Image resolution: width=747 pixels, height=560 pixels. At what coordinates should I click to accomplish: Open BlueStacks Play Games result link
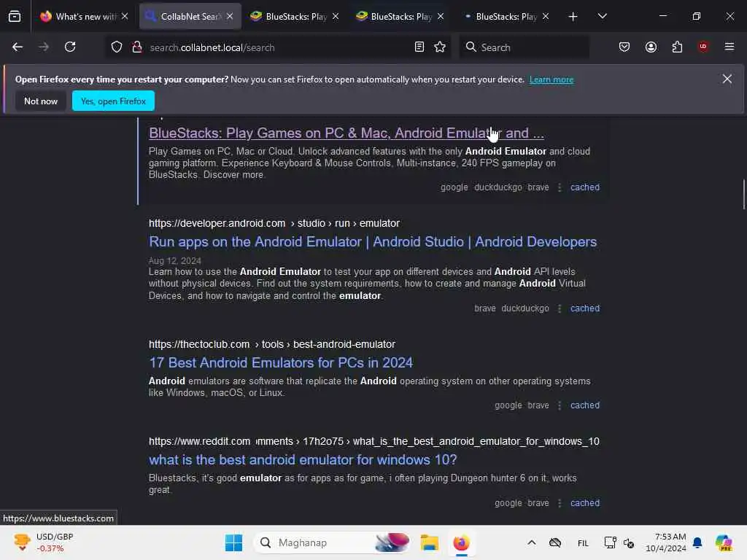347,133
